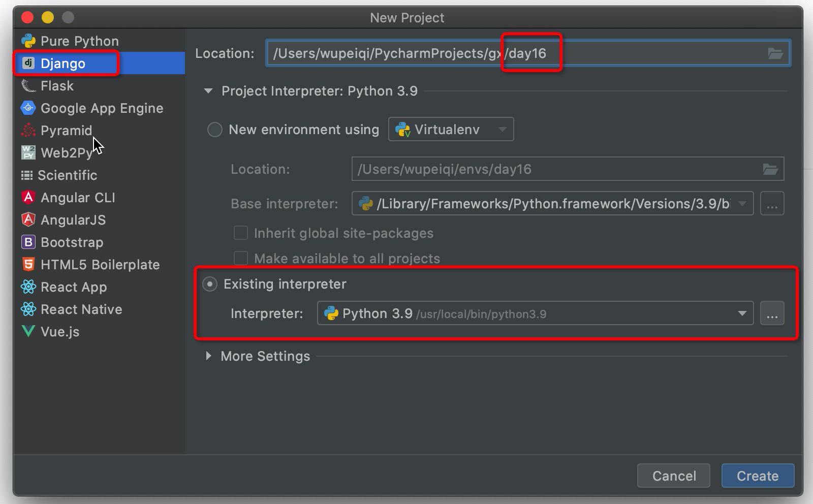Click the Bootstrap project icon
The image size is (813, 504).
pos(28,242)
